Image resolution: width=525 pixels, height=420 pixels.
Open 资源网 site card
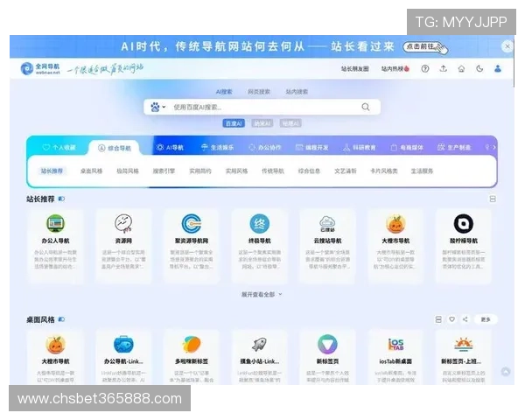[x=123, y=246]
